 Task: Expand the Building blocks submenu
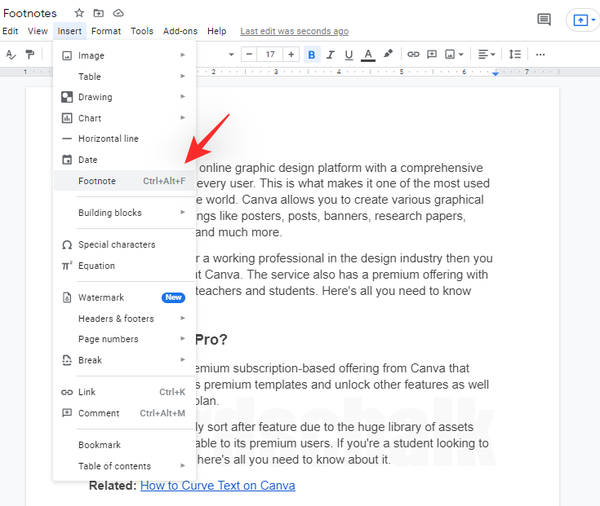[124, 212]
